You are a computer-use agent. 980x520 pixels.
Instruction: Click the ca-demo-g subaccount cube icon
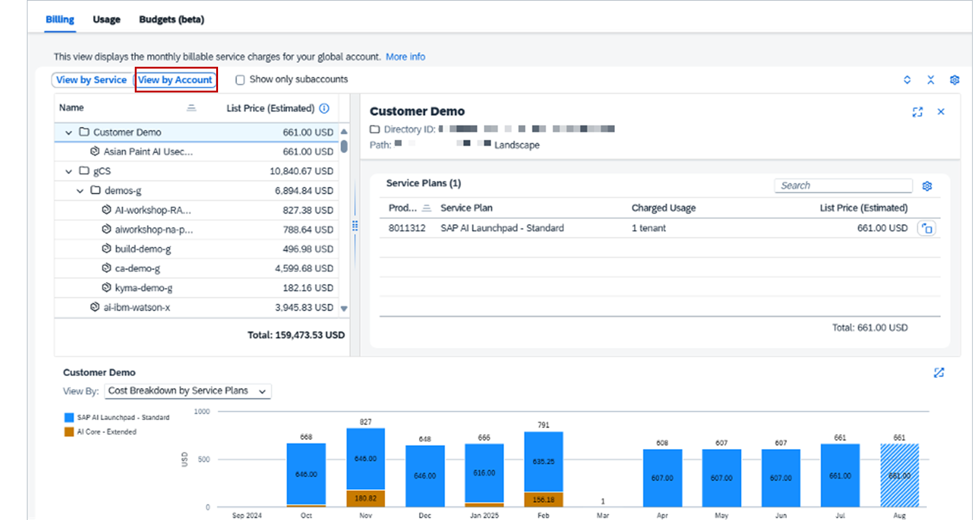(x=107, y=268)
